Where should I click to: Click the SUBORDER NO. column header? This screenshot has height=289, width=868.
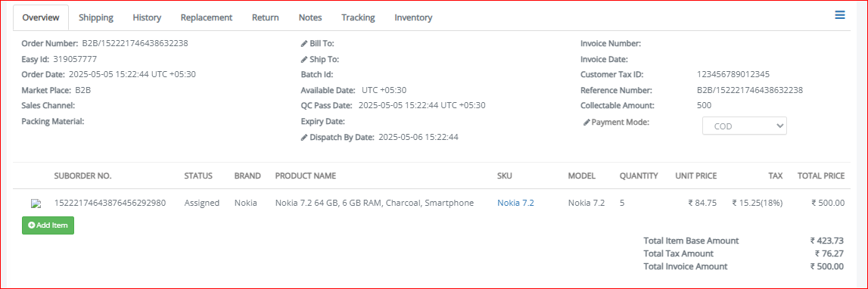(82, 176)
